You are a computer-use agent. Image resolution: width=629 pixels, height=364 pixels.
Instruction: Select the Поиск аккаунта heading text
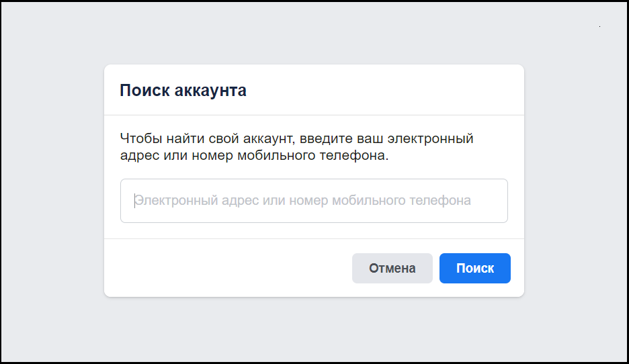(x=183, y=90)
